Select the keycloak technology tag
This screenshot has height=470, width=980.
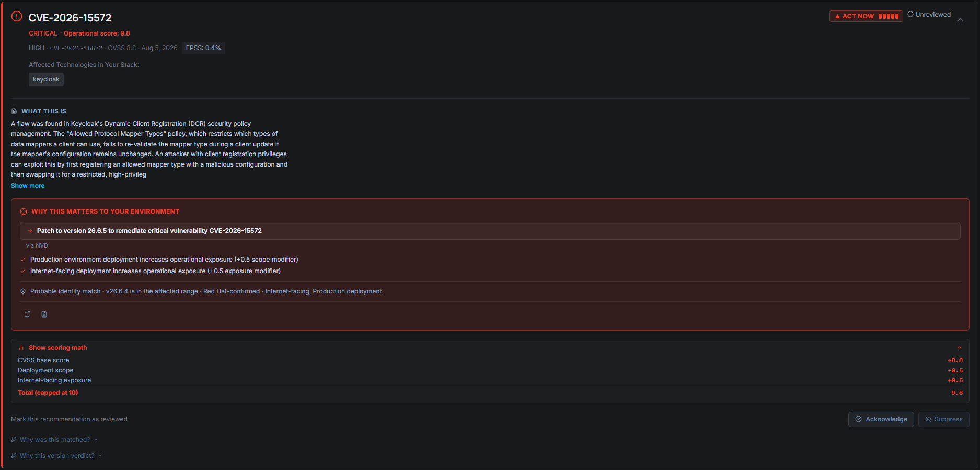click(x=46, y=79)
